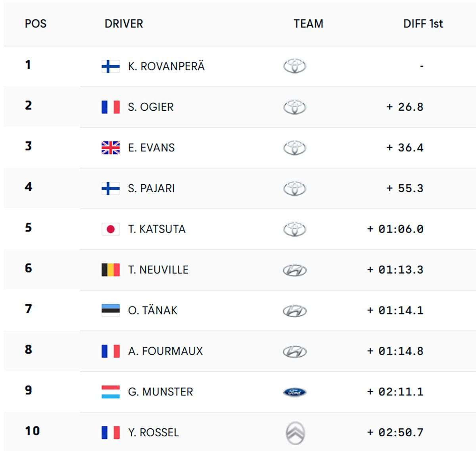Click the Citroën logo next to Y. Rossel
Screen dimensions: 476x451
pos(295,433)
